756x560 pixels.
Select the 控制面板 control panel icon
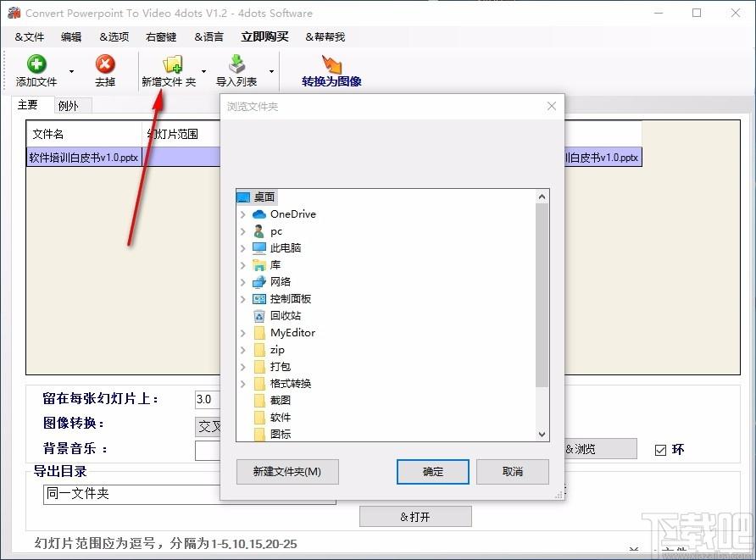259,299
